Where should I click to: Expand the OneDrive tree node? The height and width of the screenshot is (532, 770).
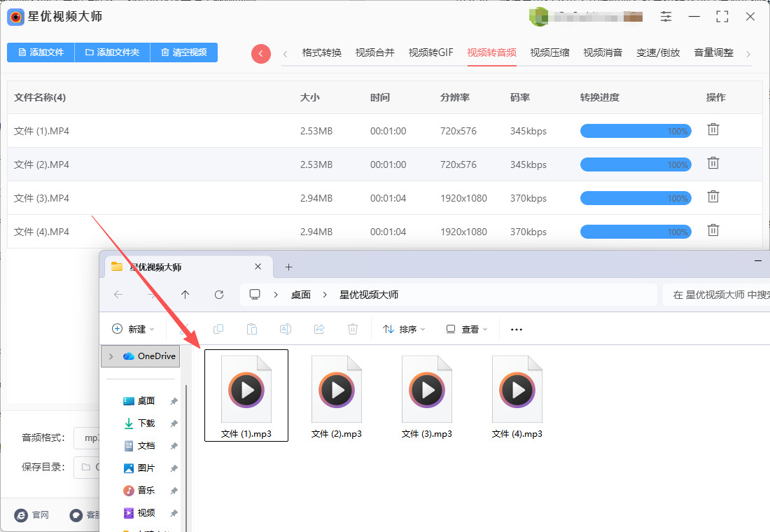pyautogui.click(x=111, y=356)
